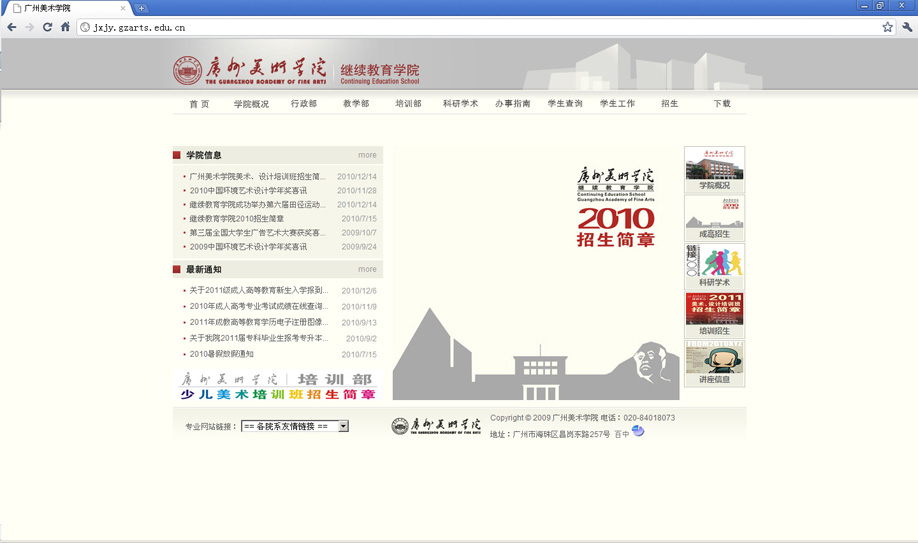This screenshot has height=543, width=918.
Task: Click the 学院信息 section heading
Action: tap(204, 155)
